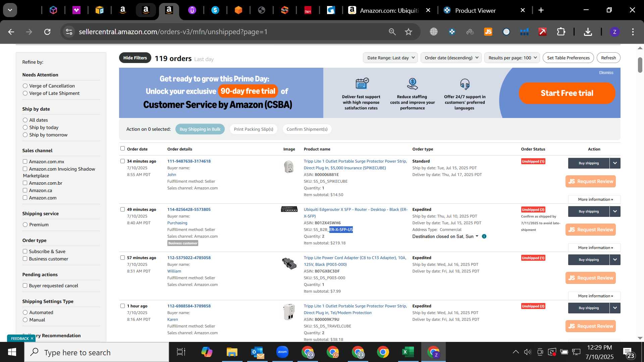
Task: Click the red arrow extension icon
Action: 542,32
